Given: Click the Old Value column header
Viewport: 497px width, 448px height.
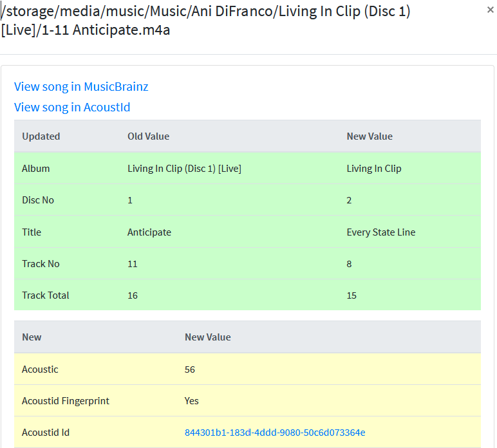Looking at the screenshot, I should (148, 136).
